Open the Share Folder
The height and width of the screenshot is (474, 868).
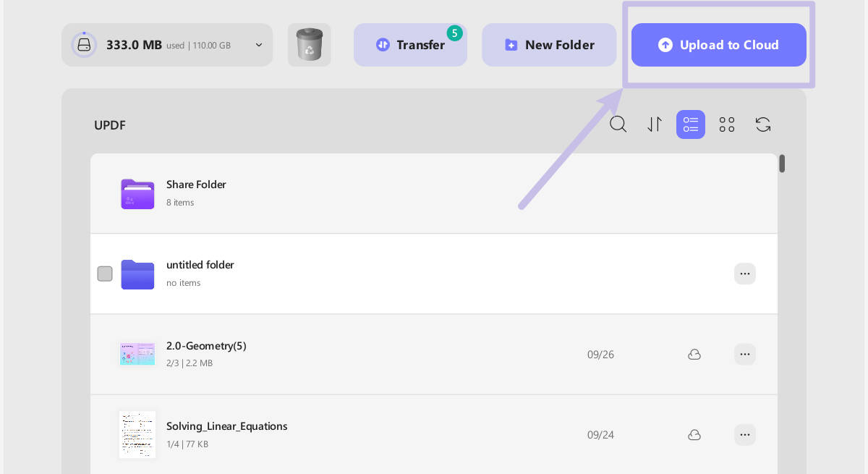(196, 185)
